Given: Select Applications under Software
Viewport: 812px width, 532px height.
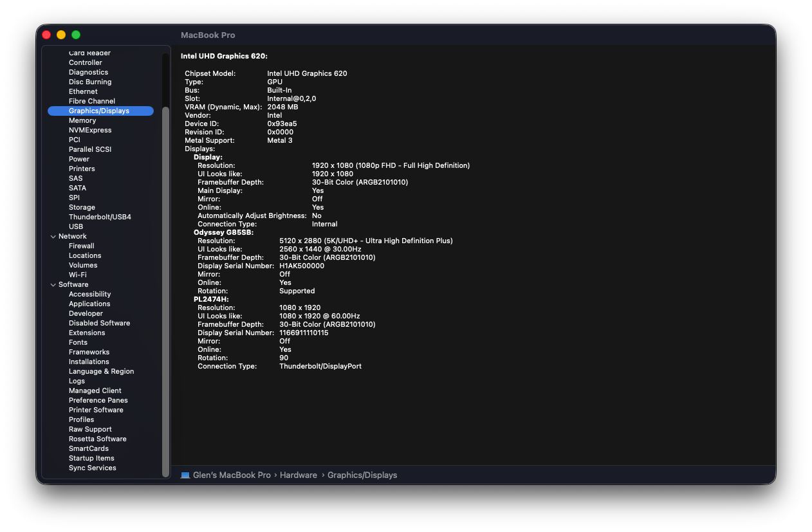Looking at the screenshot, I should pyautogui.click(x=89, y=304).
